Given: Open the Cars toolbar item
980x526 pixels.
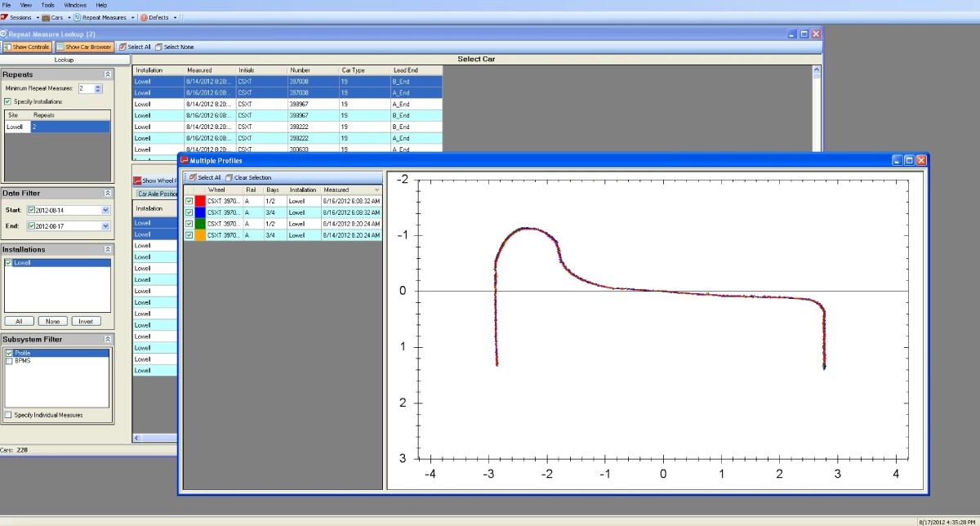Looking at the screenshot, I should click(52, 17).
